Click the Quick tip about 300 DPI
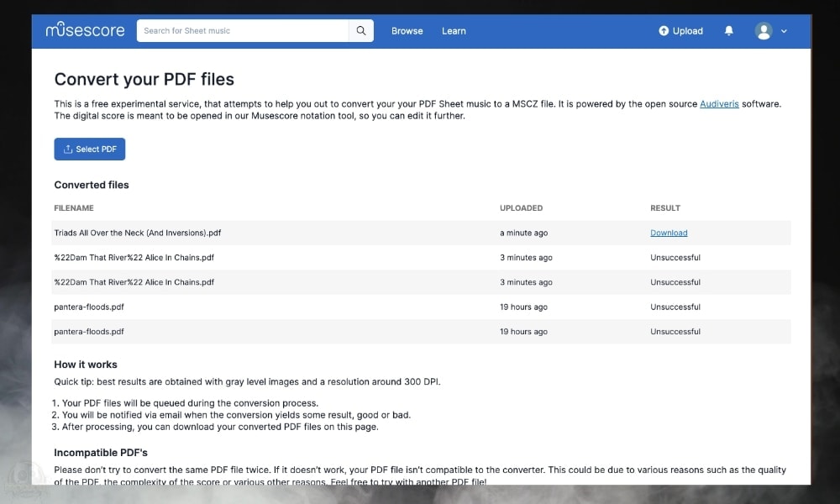The image size is (840, 504). tap(248, 382)
